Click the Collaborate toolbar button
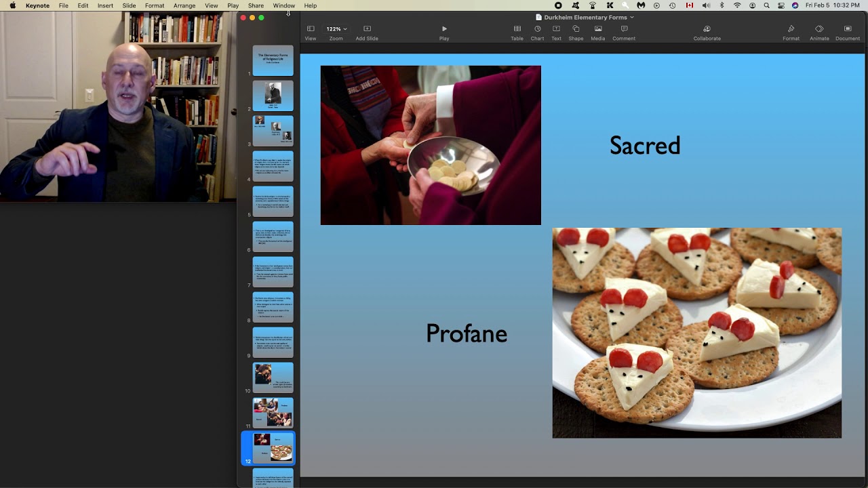 click(707, 33)
